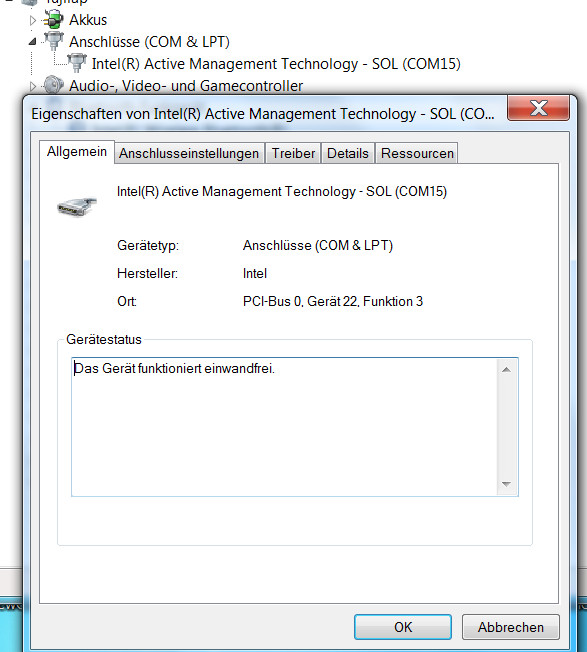Click the manufacturer value 'Intel'
This screenshot has height=652, width=587.
[255, 273]
